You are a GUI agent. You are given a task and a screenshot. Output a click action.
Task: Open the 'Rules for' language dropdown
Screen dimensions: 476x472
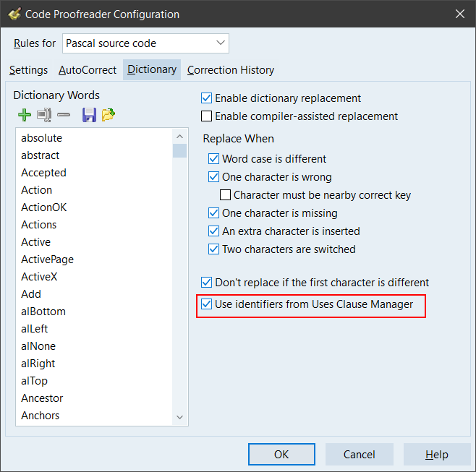point(145,43)
